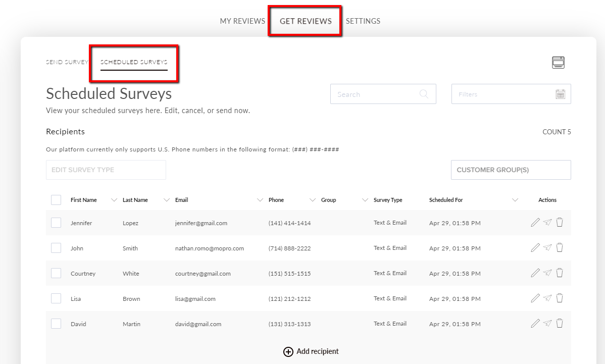This screenshot has height=364, width=605.
Task: Check the box for David Martin
Action: click(x=56, y=324)
